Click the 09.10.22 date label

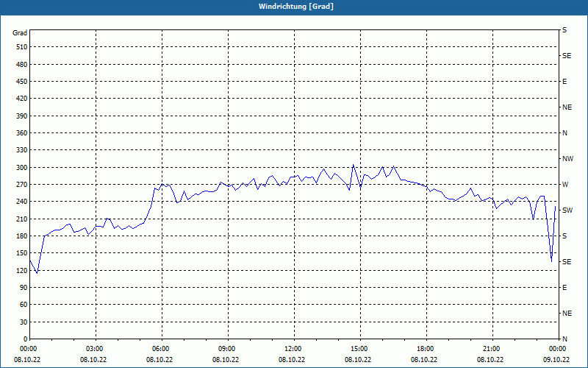point(556,359)
